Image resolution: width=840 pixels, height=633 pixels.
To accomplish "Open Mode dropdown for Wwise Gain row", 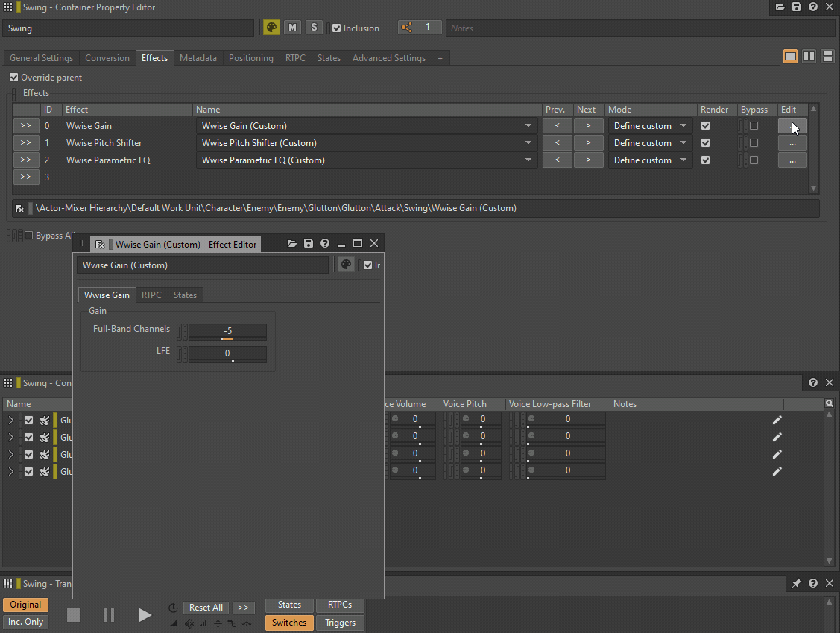I will [651, 126].
